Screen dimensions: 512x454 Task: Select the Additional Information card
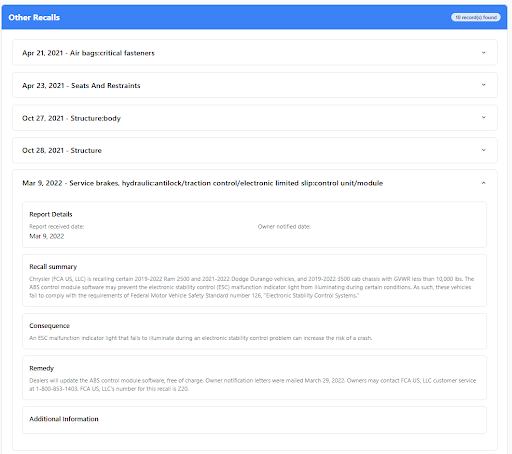click(254, 420)
